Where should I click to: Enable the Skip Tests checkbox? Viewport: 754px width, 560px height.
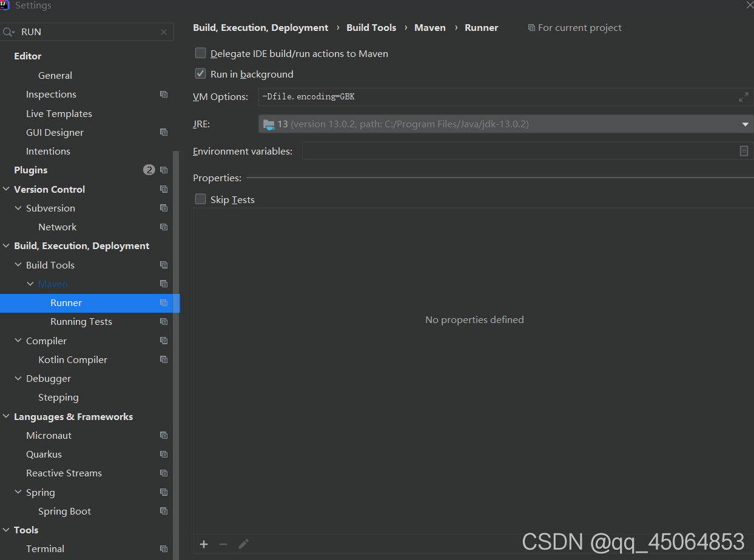[200, 199]
